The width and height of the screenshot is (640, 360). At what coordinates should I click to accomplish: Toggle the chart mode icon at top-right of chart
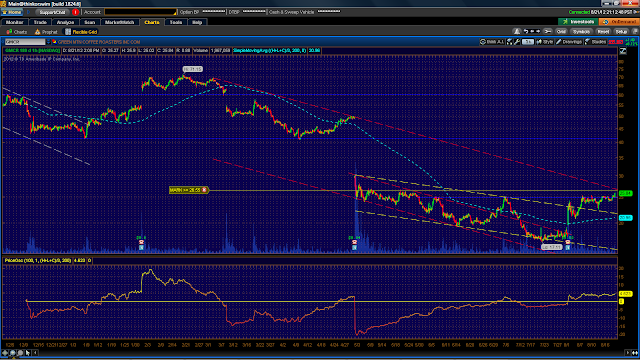(x=623, y=51)
